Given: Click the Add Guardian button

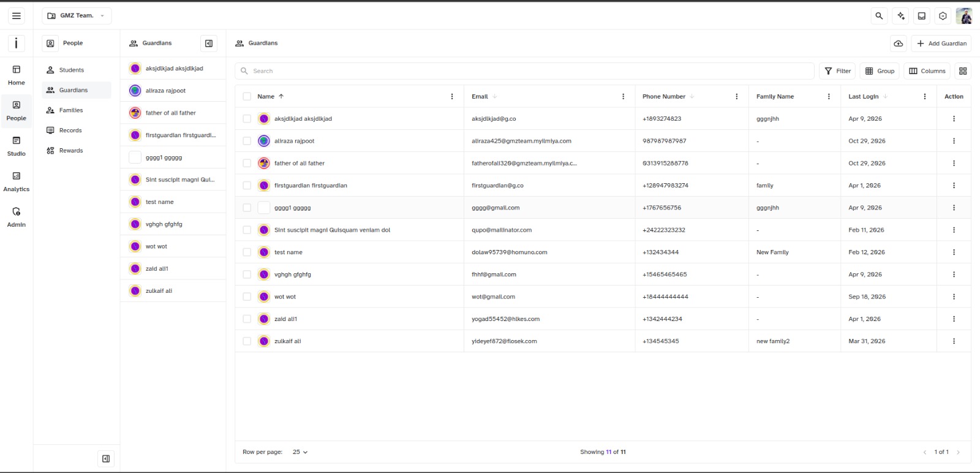Looking at the screenshot, I should [x=941, y=44].
